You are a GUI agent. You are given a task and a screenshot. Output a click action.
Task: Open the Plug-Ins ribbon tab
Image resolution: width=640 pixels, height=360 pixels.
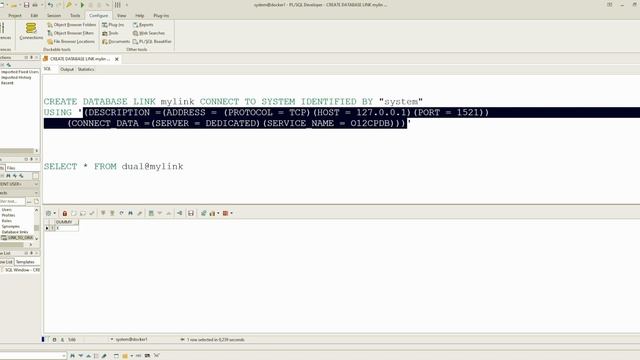pos(161,16)
